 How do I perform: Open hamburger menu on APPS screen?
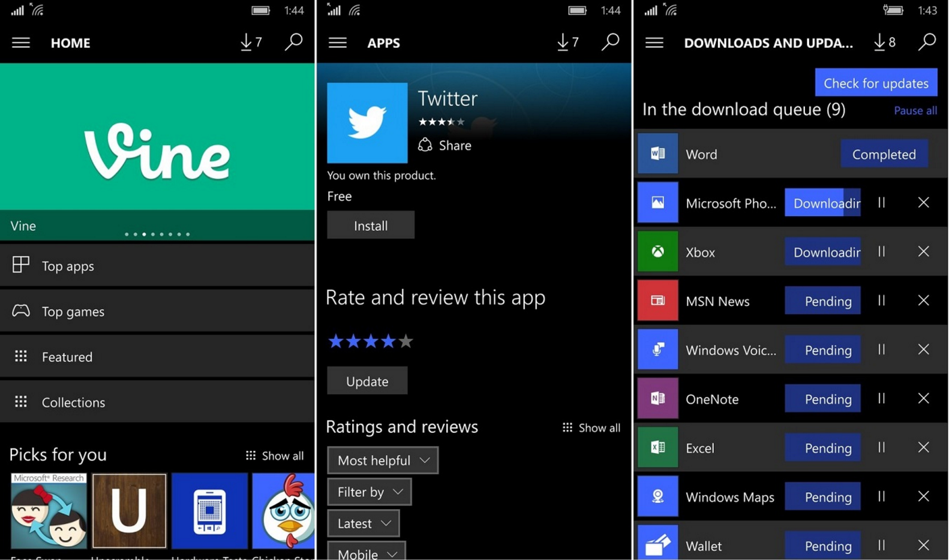pos(338,43)
